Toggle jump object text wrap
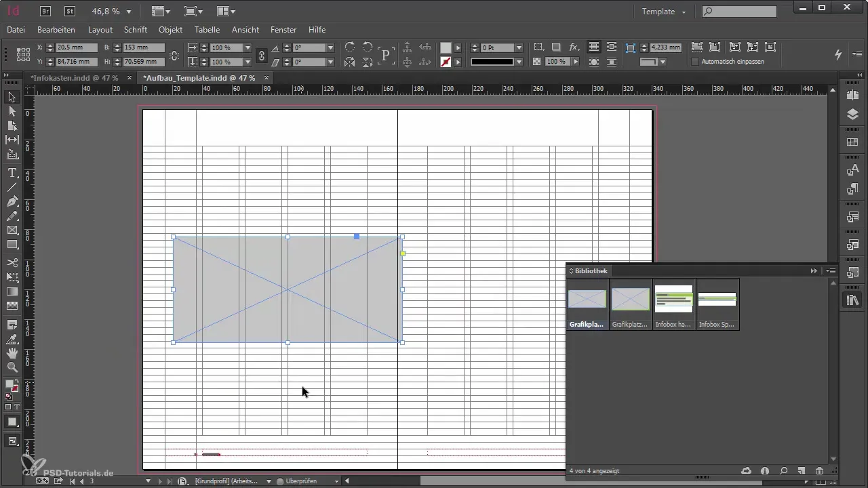 [612, 62]
